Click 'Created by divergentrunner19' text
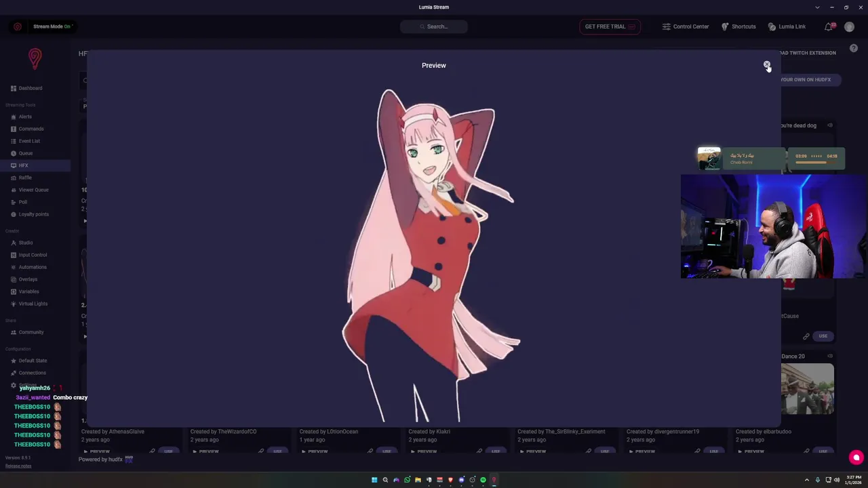The height and width of the screenshot is (488, 868). tap(663, 432)
